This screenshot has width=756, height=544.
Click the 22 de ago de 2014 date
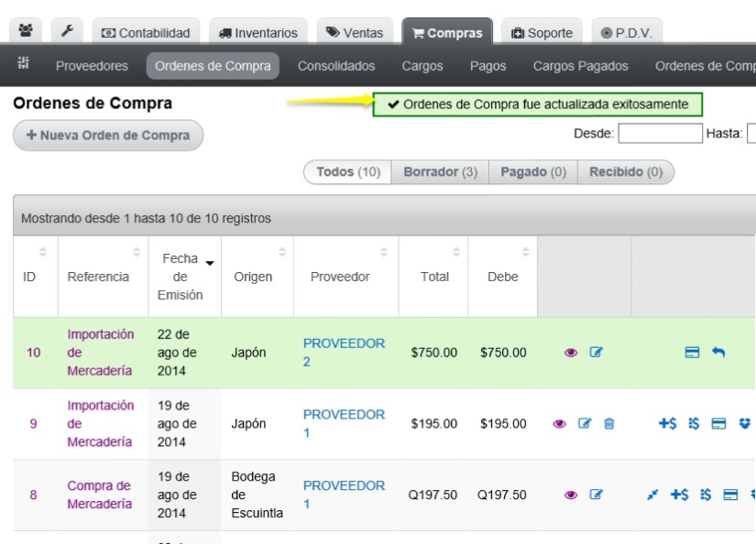tap(177, 353)
